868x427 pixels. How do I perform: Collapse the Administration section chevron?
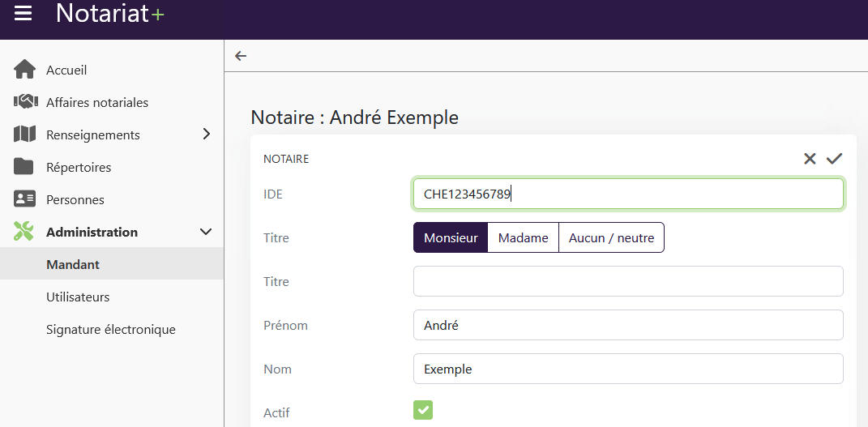pos(206,232)
